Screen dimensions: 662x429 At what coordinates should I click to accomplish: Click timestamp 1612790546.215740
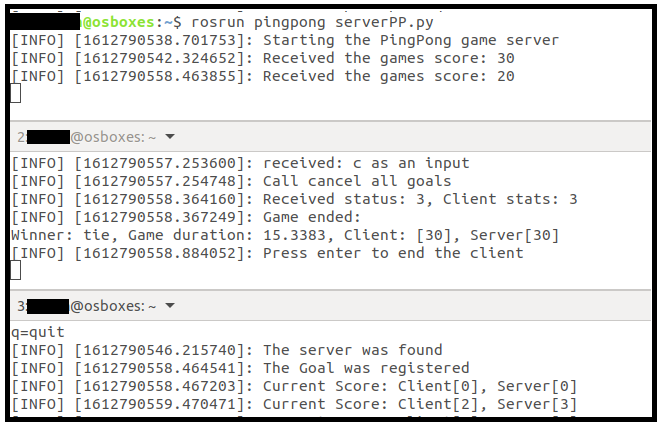click(160, 350)
